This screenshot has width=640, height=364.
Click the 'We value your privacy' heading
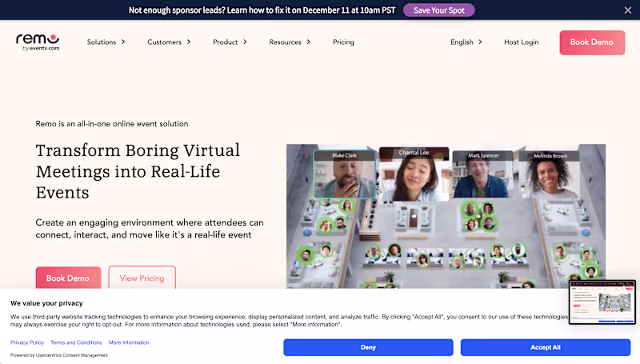(x=46, y=303)
